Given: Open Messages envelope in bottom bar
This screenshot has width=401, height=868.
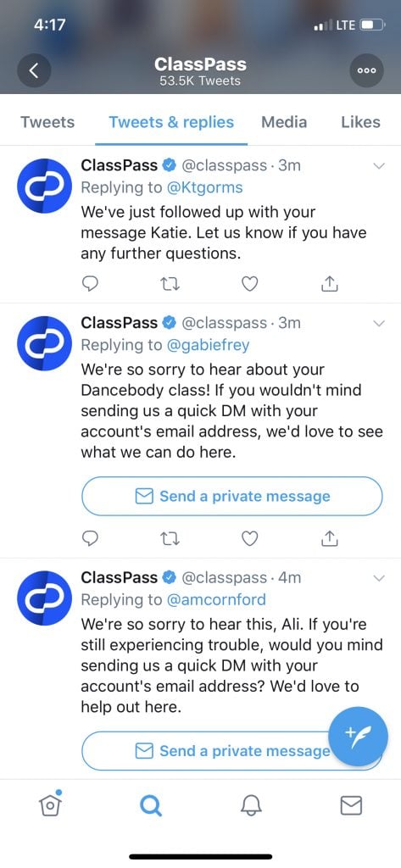Looking at the screenshot, I should coord(351,805).
